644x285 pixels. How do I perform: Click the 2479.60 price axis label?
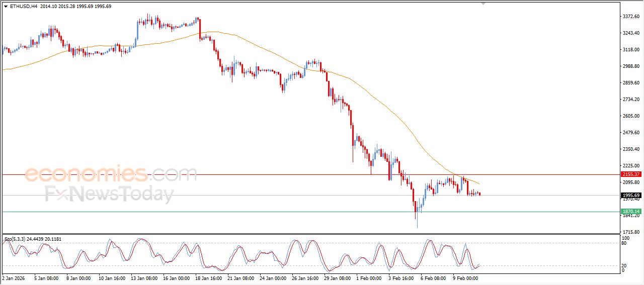(x=630, y=133)
